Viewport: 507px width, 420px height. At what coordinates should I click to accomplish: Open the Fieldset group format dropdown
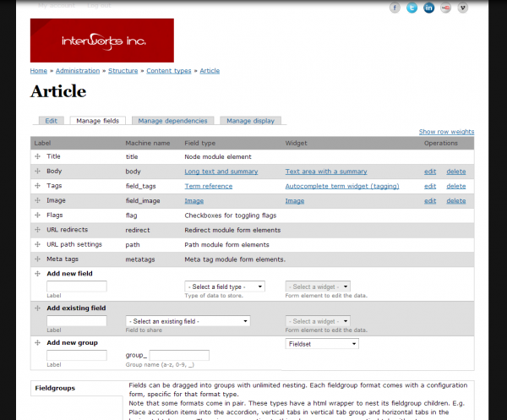[x=322, y=344]
